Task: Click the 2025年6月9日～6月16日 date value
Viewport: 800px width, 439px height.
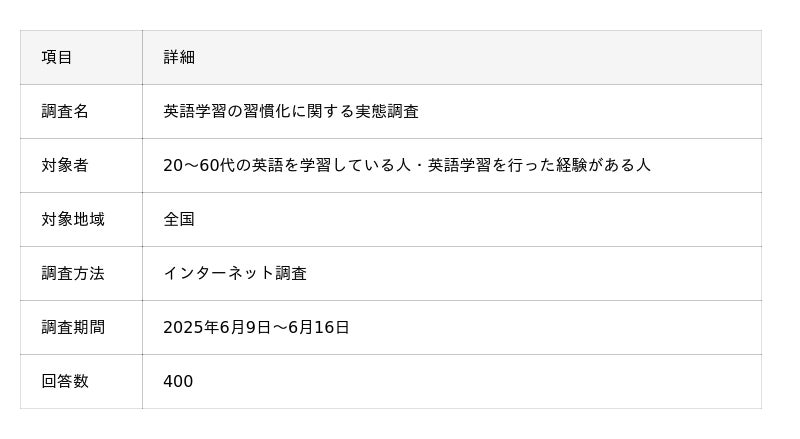Action: point(256,327)
